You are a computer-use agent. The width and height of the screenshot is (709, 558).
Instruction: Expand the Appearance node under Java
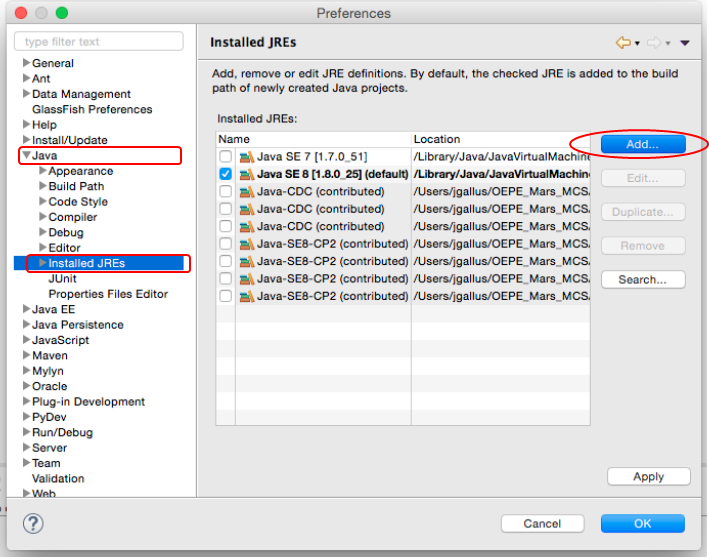(43, 170)
